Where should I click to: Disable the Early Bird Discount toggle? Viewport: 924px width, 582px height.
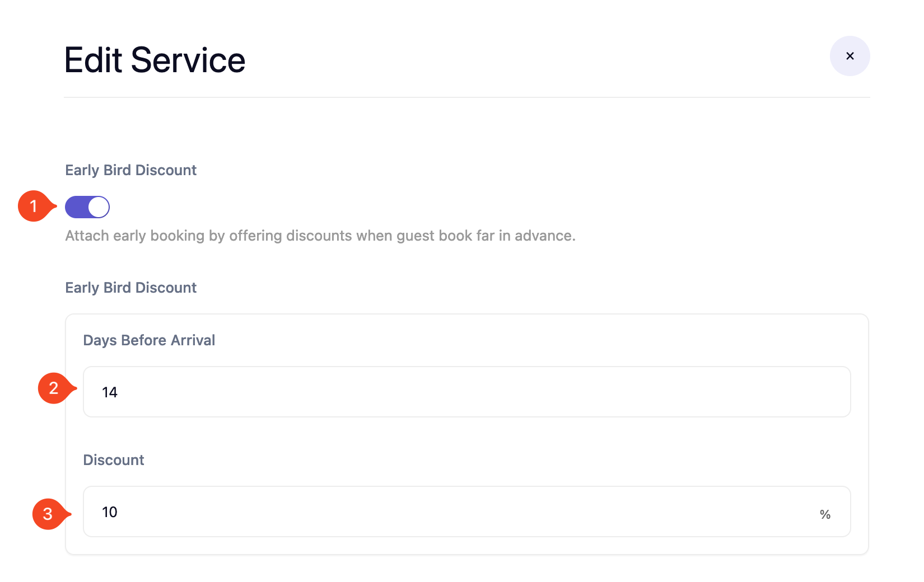click(87, 207)
